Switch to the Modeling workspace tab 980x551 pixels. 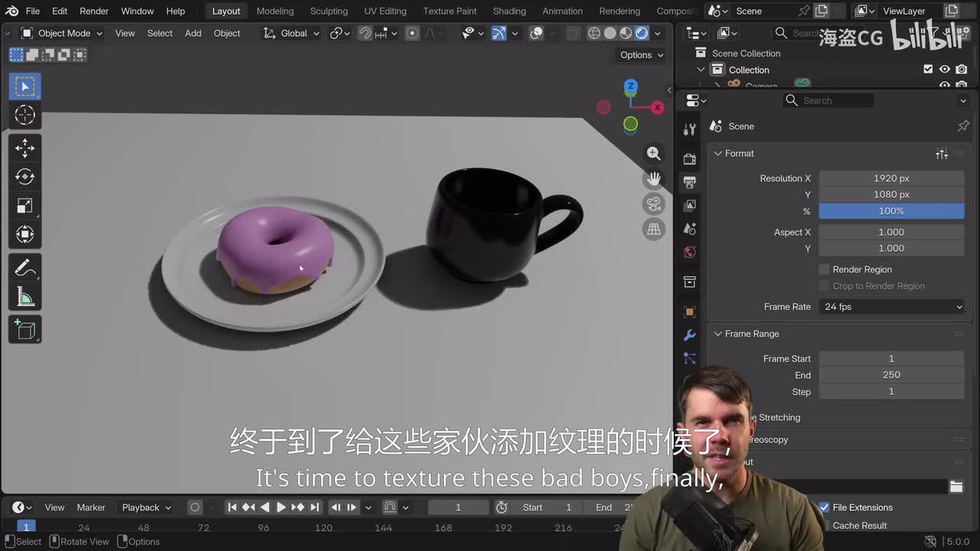pos(275,11)
